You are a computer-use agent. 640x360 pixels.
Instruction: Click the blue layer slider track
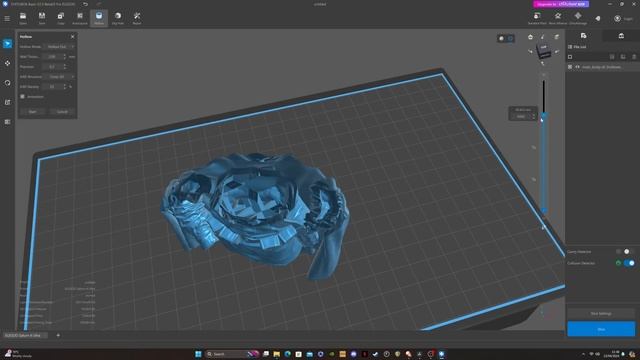point(543,163)
